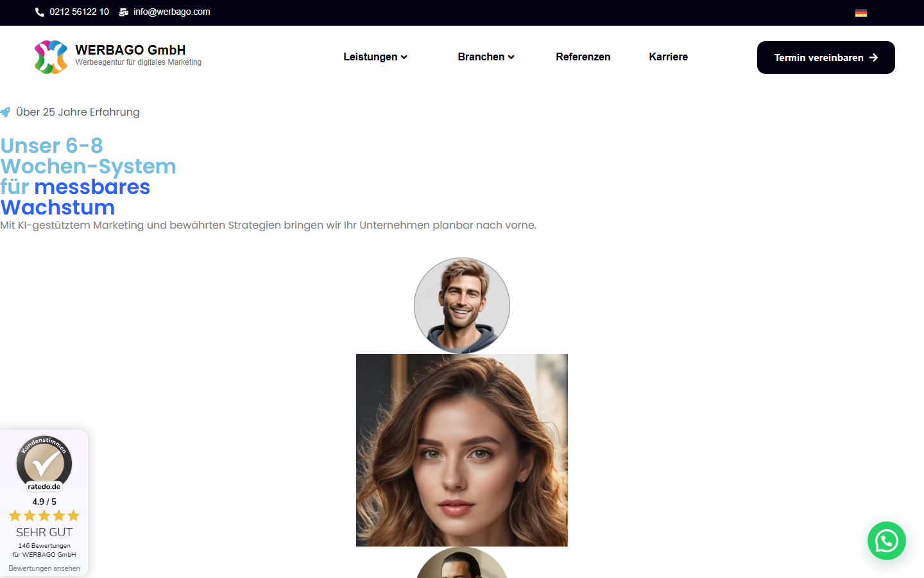Click the phone icon in top bar
This screenshot has height=578, width=924.
pyautogui.click(x=40, y=12)
